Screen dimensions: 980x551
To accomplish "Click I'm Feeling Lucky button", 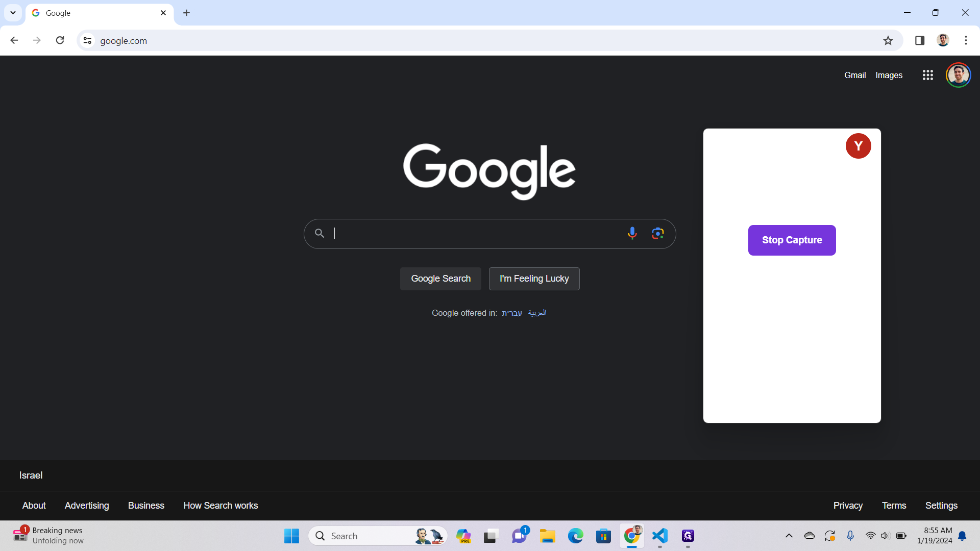I will (x=534, y=279).
